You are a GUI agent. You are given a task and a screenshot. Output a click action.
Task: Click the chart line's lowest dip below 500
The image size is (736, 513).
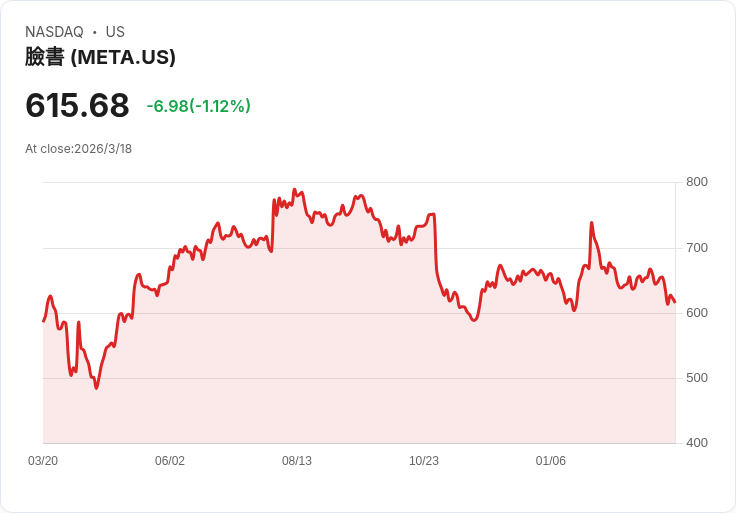tap(96, 387)
